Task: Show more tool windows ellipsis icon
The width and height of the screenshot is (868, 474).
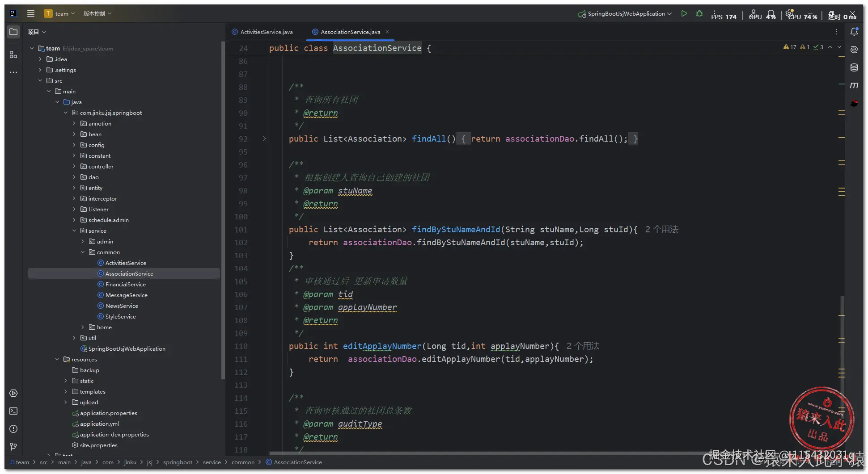Action: click(13, 72)
